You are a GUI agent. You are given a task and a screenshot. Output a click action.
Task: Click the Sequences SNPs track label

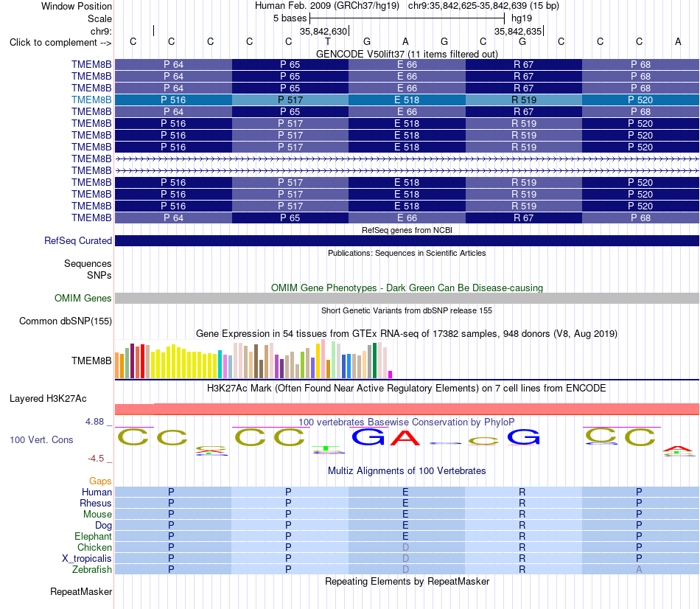coord(88,269)
